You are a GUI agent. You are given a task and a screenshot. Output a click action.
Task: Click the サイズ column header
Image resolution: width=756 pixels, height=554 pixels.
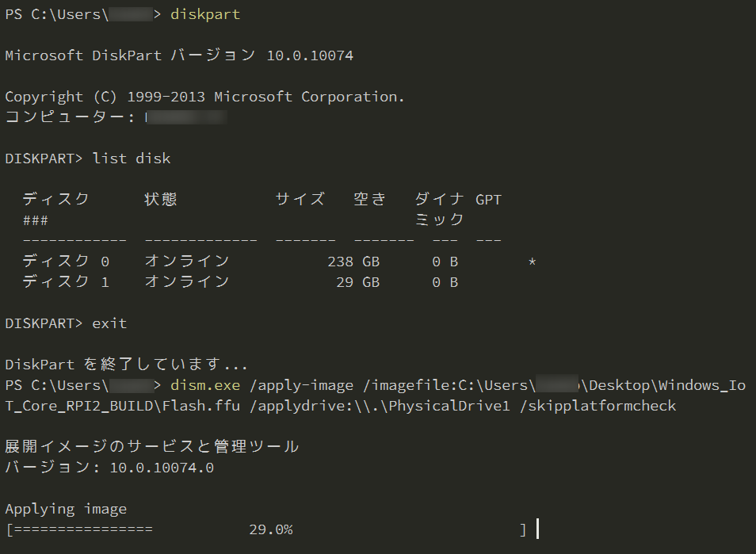(300, 200)
